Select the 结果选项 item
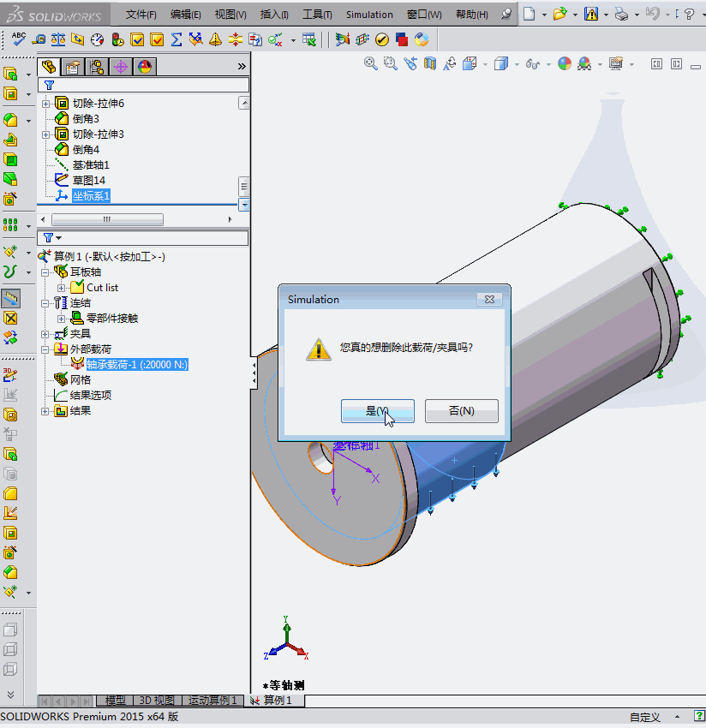Image resolution: width=706 pixels, height=728 pixels. (x=91, y=396)
